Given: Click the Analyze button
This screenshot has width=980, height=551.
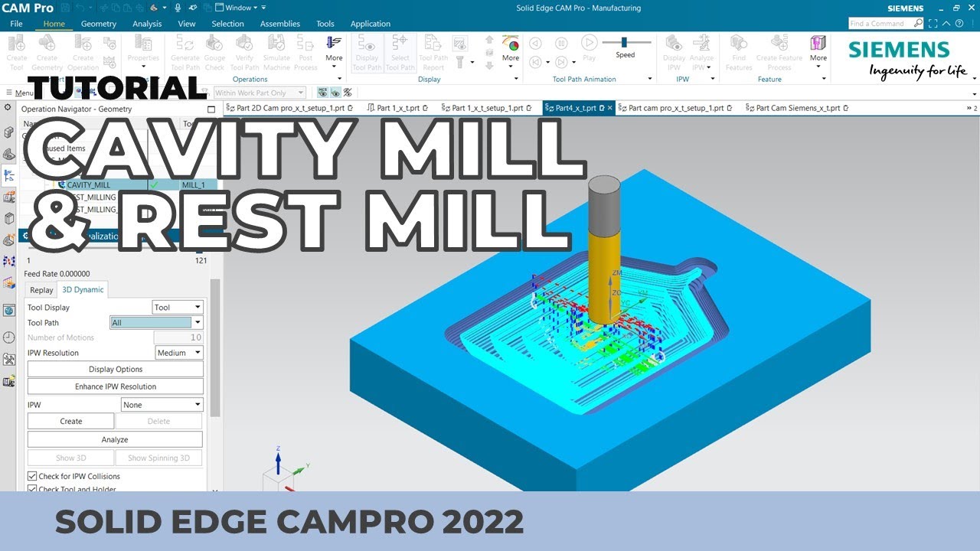Looking at the screenshot, I should point(115,439).
